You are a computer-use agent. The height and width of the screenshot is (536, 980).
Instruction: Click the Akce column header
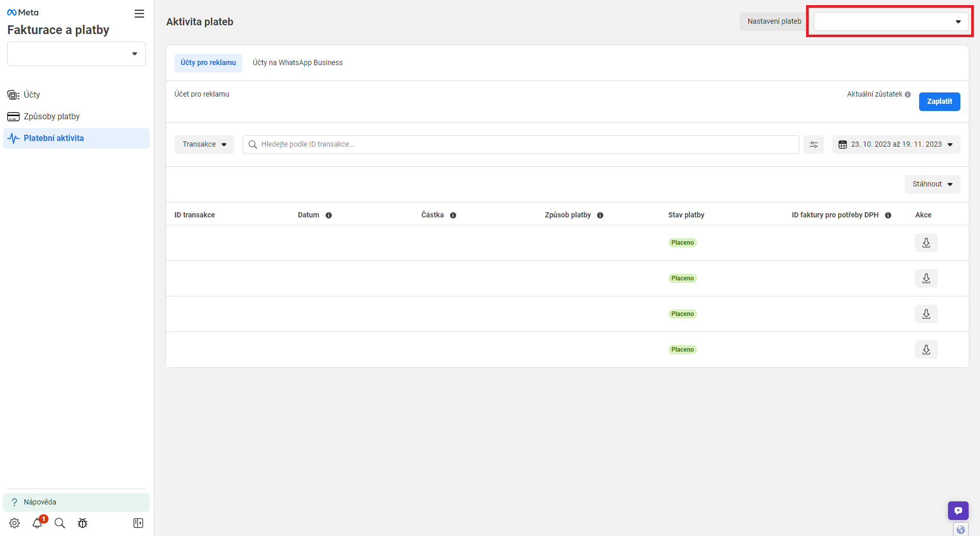point(923,215)
